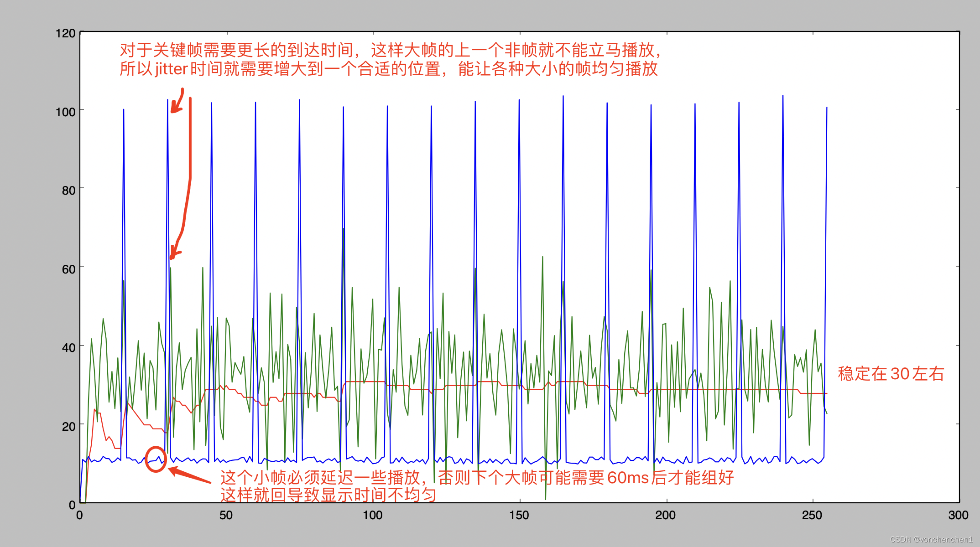Image resolution: width=980 pixels, height=547 pixels.
Task: Click the y-axis label 60
Action: coord(68,269)
